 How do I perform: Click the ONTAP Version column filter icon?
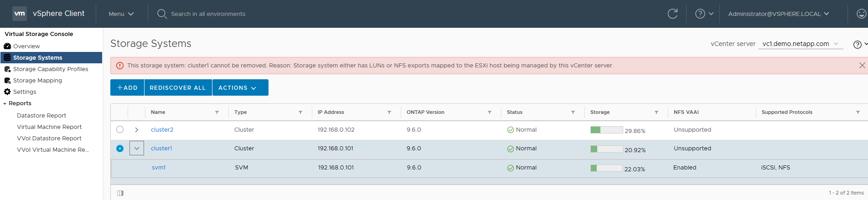pos(490,113)
